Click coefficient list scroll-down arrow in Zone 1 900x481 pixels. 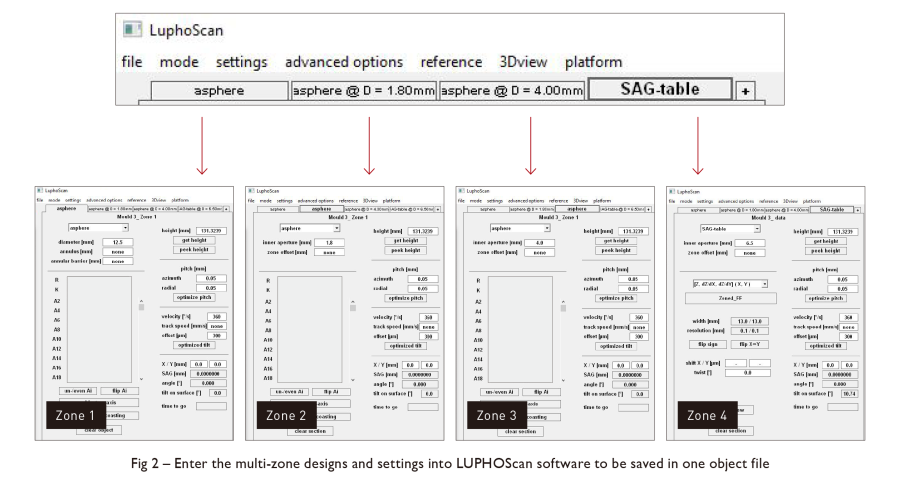coord(141,379)
